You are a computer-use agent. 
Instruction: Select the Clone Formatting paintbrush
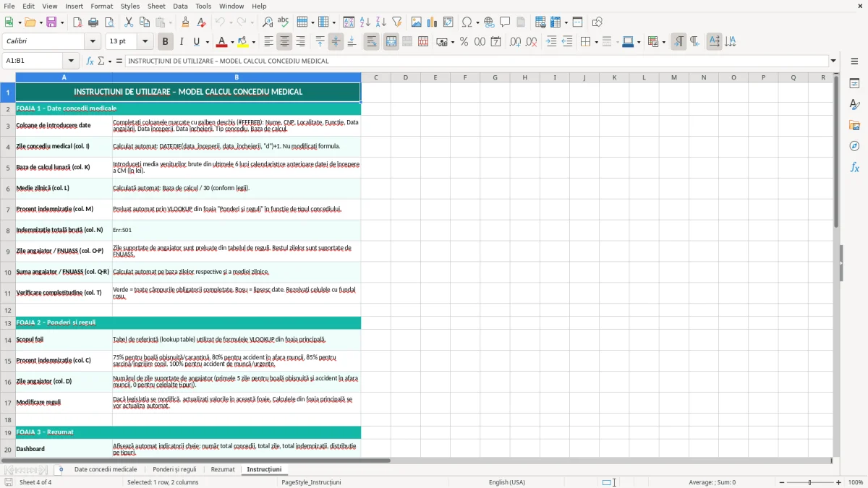[x=186, y=22]
